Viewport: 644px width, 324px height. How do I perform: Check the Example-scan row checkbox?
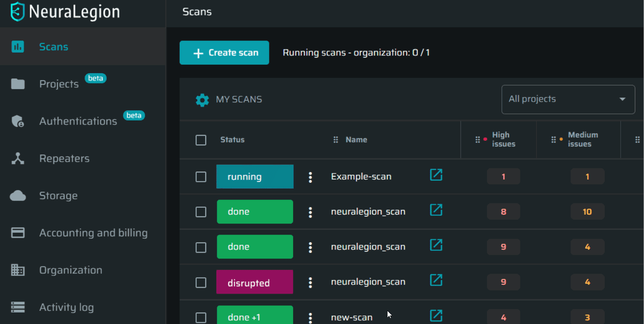(x=201, y=177)
